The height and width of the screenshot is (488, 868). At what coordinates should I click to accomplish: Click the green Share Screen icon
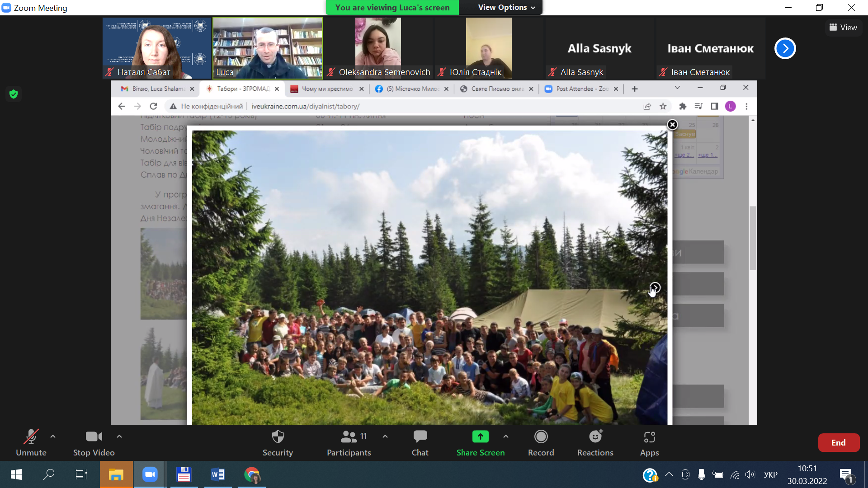pos(480,436)
